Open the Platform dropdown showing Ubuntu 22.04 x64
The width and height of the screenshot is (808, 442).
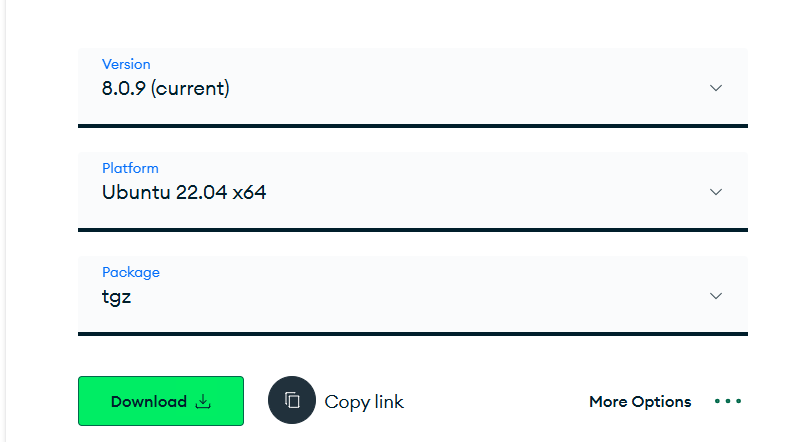pos(413,192)
